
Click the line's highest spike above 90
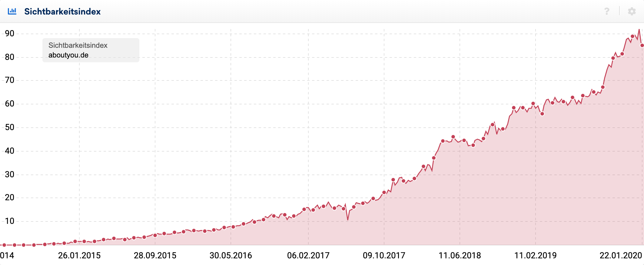[x=639, y=30]
